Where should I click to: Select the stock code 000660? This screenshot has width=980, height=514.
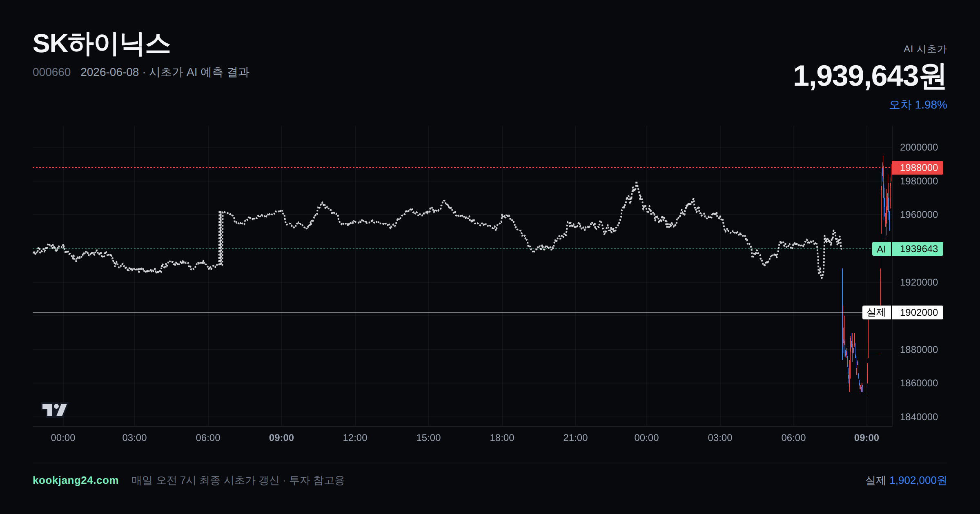point(51,72)
